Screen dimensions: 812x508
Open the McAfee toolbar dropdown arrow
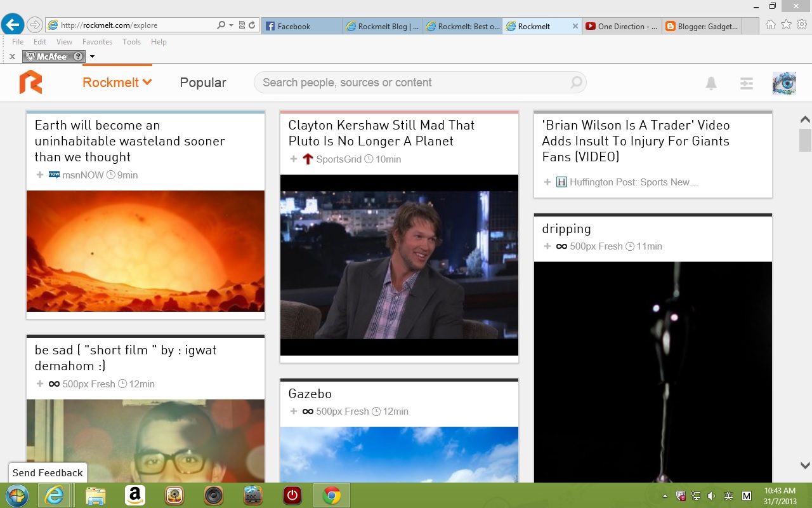click(x=92, y=57)
